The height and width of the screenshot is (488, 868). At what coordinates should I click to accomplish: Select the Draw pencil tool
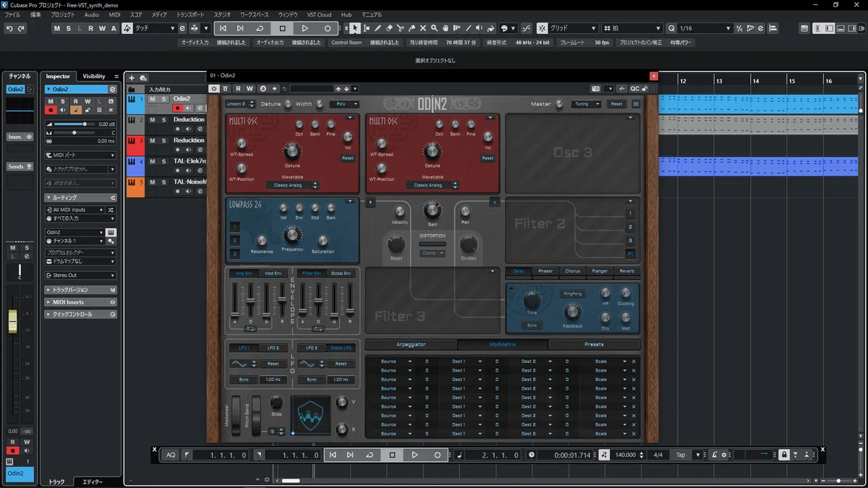click(378, 28)
